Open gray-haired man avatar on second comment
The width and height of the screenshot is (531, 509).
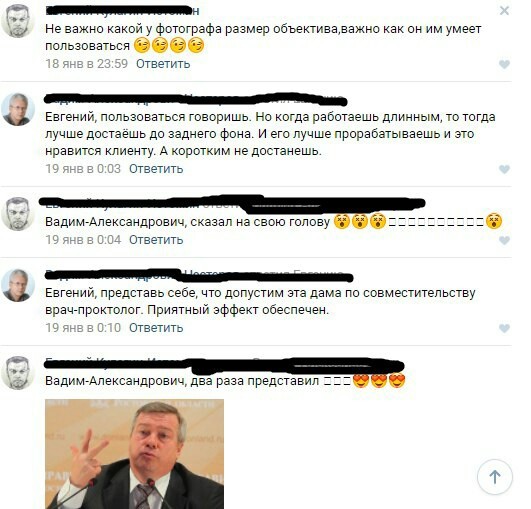(18, 109)
